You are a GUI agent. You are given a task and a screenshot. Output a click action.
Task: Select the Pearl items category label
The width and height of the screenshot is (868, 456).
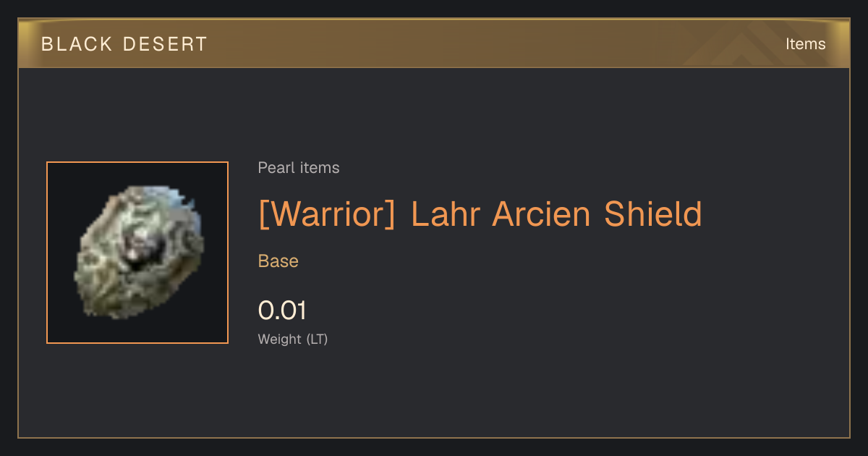pyautogui.click(x=299, y=168)
